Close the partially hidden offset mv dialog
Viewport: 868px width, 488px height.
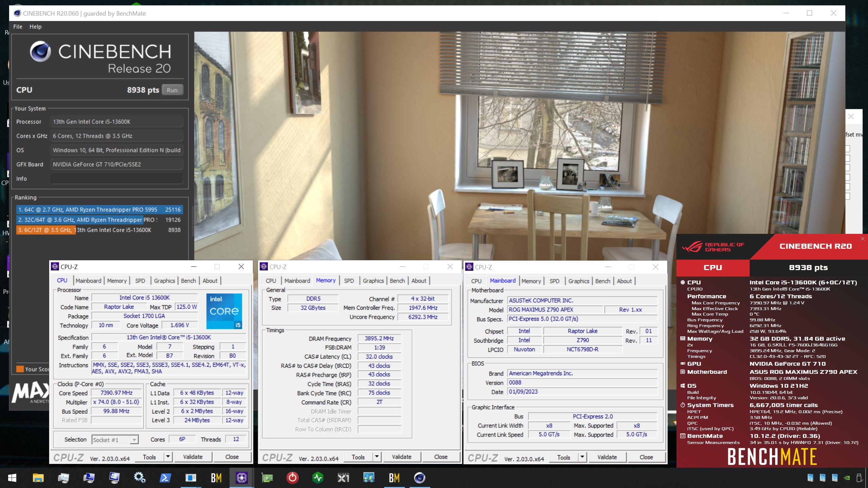coord(851,117)
